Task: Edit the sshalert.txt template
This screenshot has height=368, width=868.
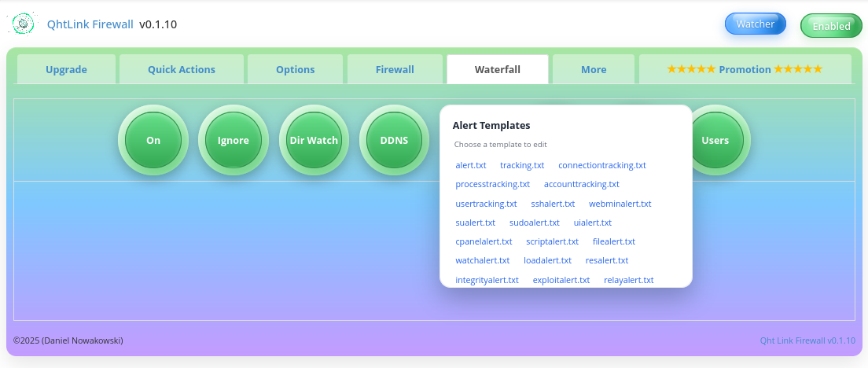Action: click(x=553, y=204)
